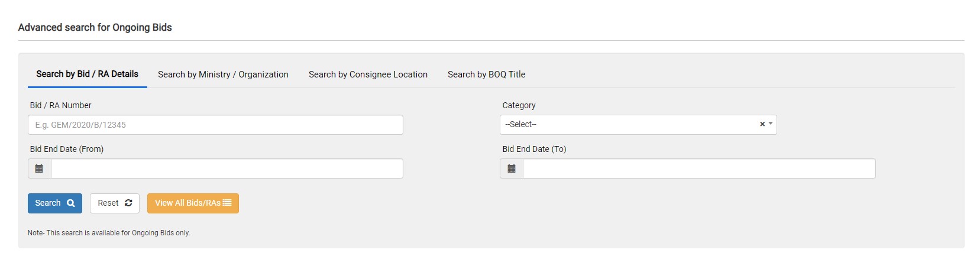Image resolution: width=980 pixels, height=269 pixels.
Task: Focus the Bid End Date (To) text field
Action: [x=699, y=168]
